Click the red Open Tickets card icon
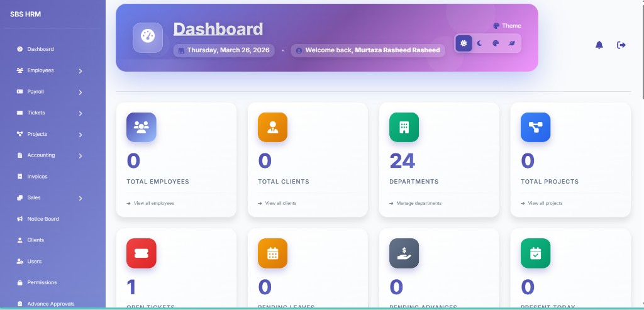The height and width of the screenshot is (310, 644). 142,253
